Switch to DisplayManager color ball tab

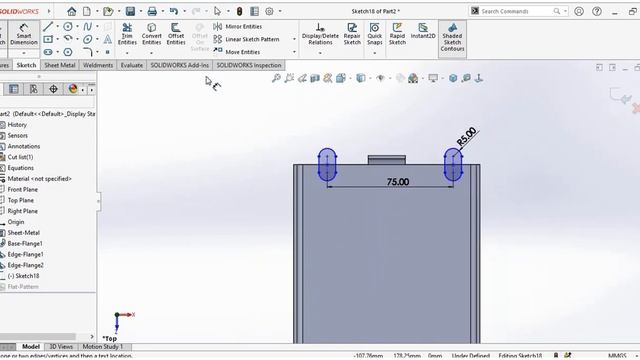(x=73, y=89)
